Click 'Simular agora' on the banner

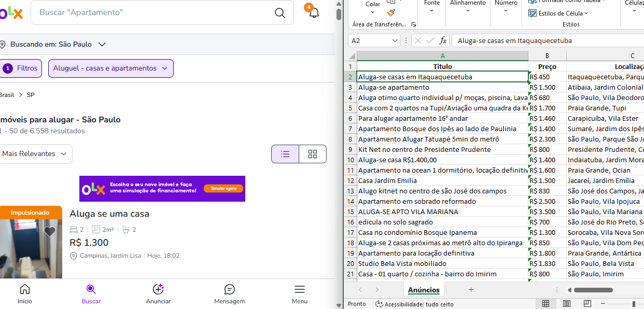223,189
